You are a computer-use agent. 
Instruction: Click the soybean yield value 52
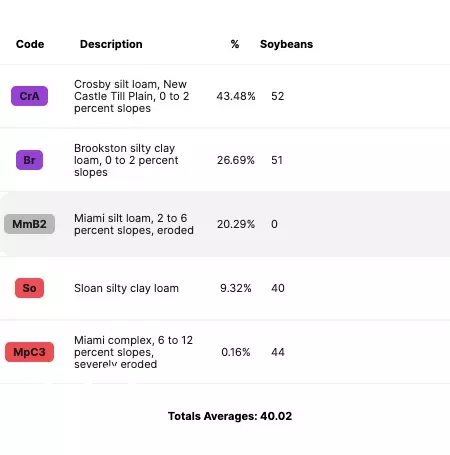(x=277, y=96)
